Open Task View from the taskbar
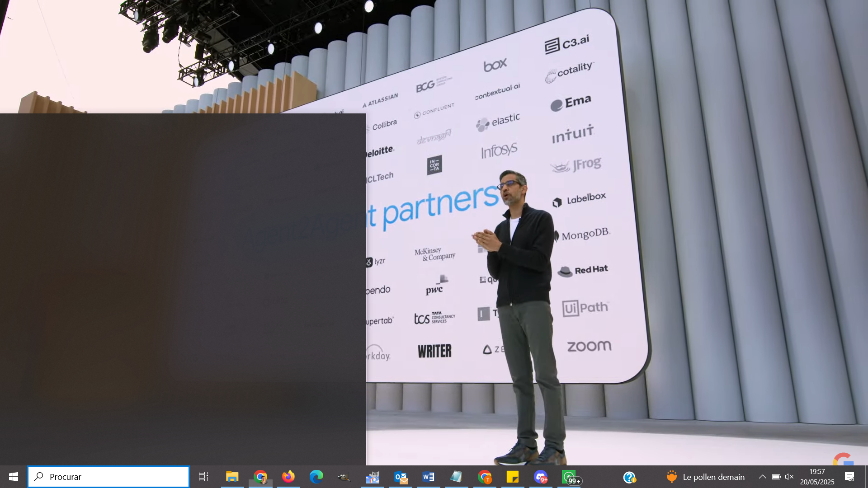The image size is (868, 488). pos(203,477)
